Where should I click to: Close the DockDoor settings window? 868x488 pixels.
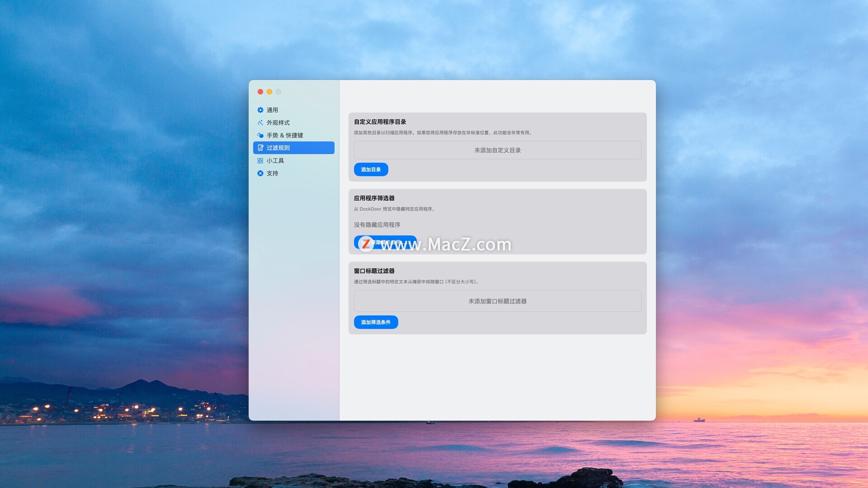[x=260, y=92]
